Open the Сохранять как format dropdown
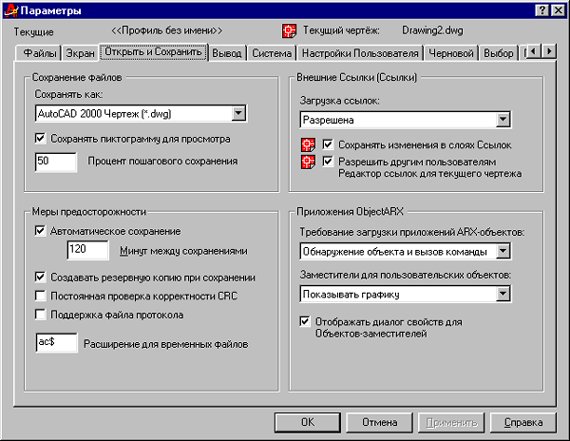Viewport: 570px width, 441px height. coord(238,113)
